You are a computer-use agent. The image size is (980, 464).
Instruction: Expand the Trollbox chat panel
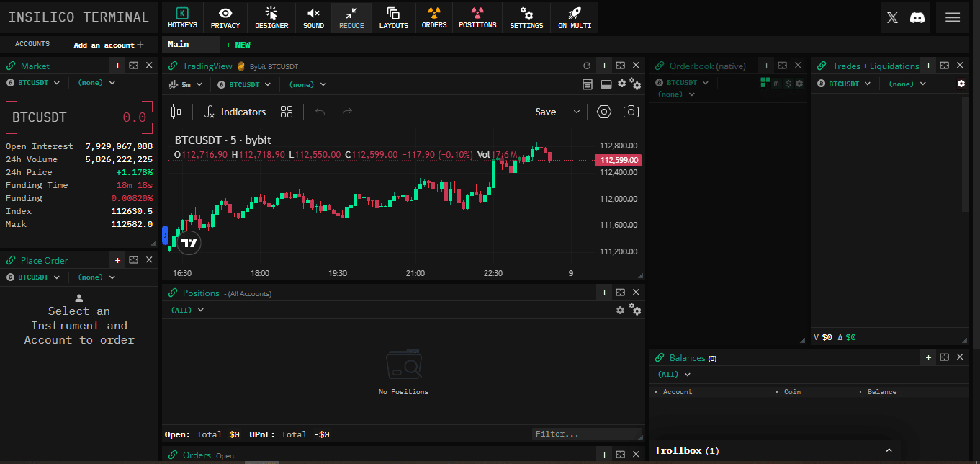[889, 450]
